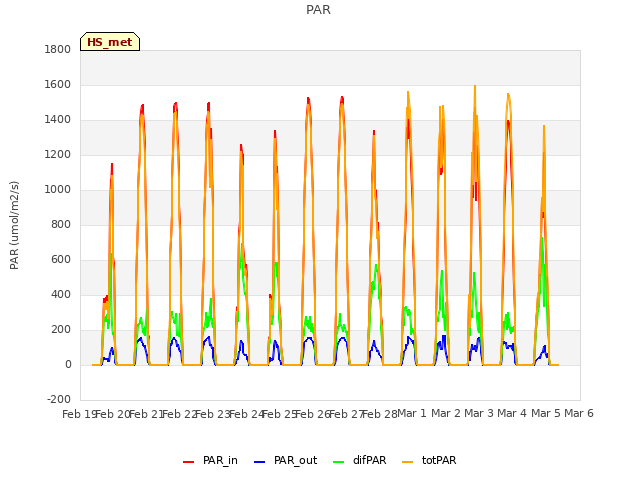Select the PAR_in legend label
Screen dimensions: 640x480
220,460
